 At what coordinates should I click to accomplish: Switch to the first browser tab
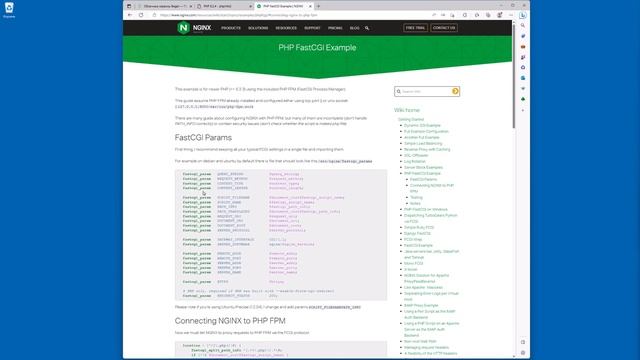(x=165, y=6)
